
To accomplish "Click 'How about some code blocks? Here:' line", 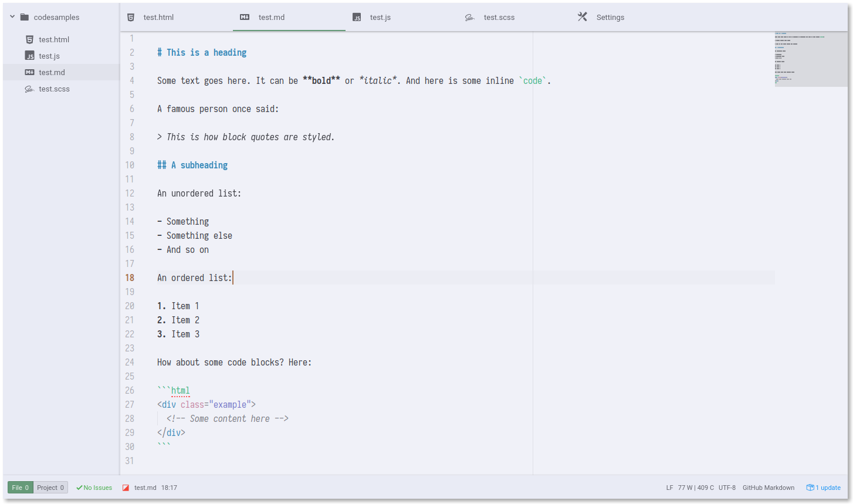I will tap(235, 362).
